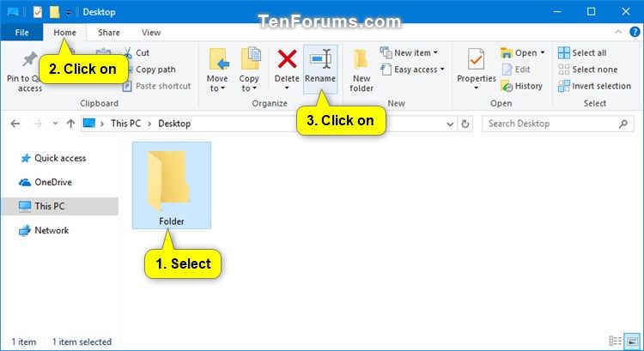
Task: Open Customize Quick Access Toolbar dropdown
Action: point(68,13)
